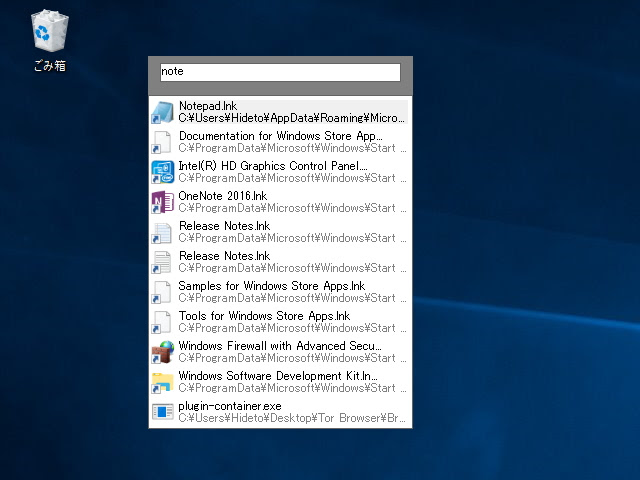640x480 pixels.
Task: Select the 'plugin-container.exe' result title
Action: click(x=230, y=406)
